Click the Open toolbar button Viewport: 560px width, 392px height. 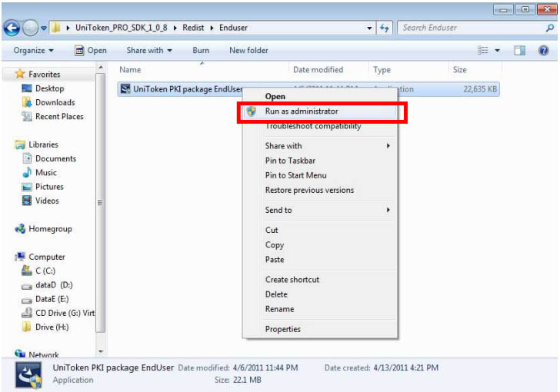point(91,50)
